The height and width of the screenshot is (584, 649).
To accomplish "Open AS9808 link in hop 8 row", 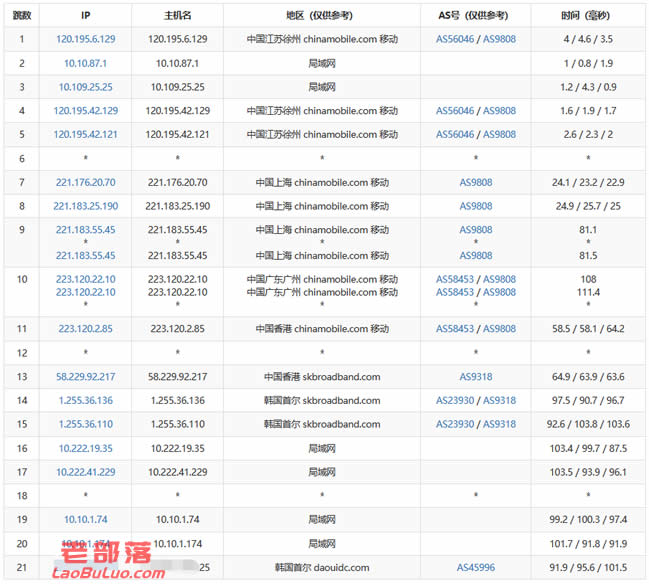I will click(x=476, y=206).
